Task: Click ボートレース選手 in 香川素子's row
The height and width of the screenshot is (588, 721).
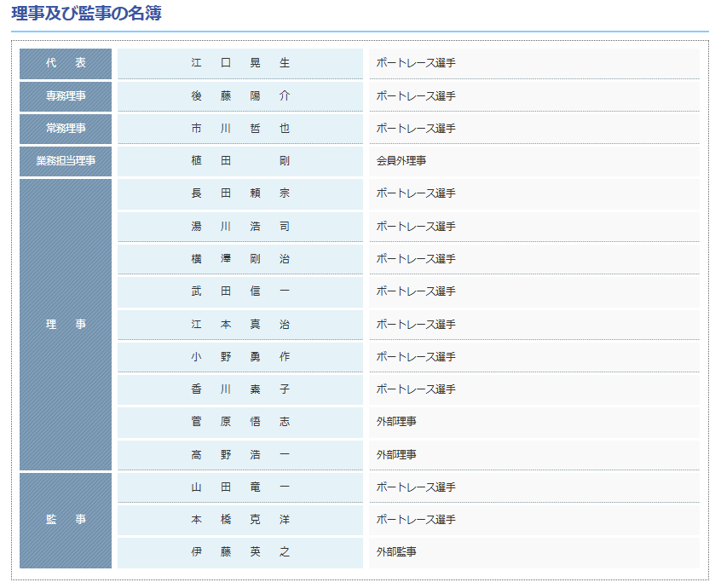Action: tap(416, 389)
